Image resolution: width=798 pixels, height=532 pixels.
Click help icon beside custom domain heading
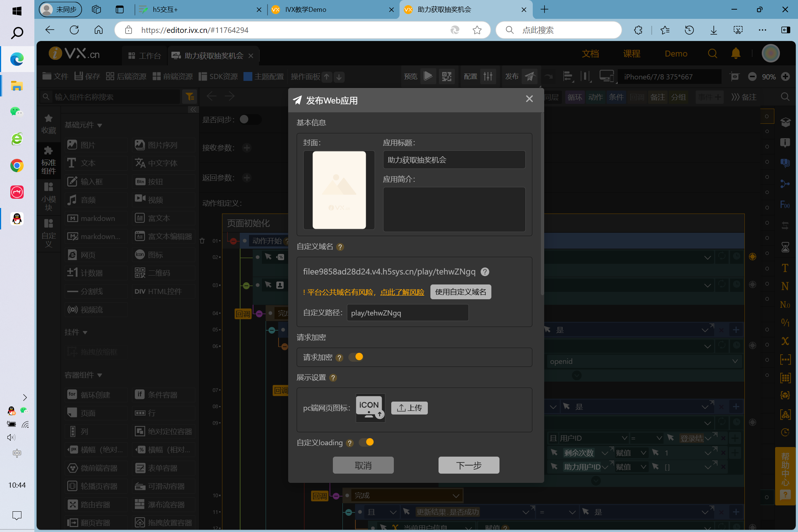[x=340, y=247]
